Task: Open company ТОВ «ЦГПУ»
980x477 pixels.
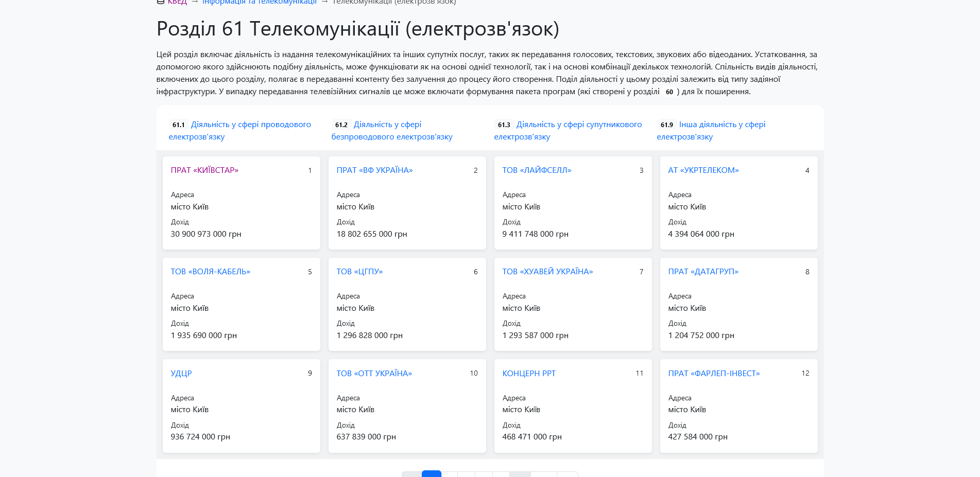Action: [x=359, y=272]
